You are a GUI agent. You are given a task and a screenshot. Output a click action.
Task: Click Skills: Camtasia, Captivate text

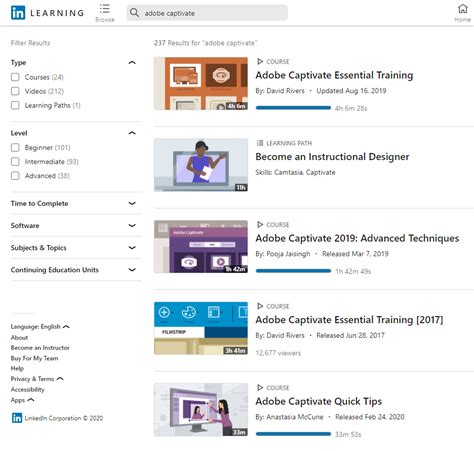coord(295,172)
